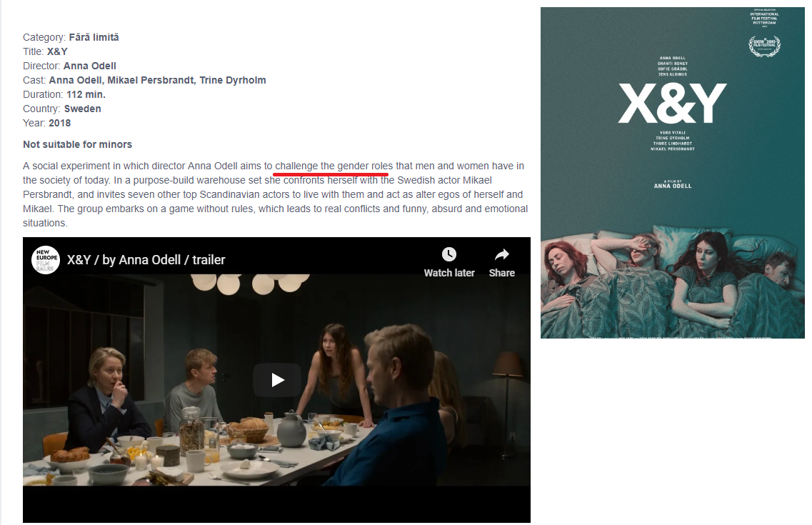Click the black bar below the video frame
The width and height of the screenshot is (812, 525).
[276, 504]
